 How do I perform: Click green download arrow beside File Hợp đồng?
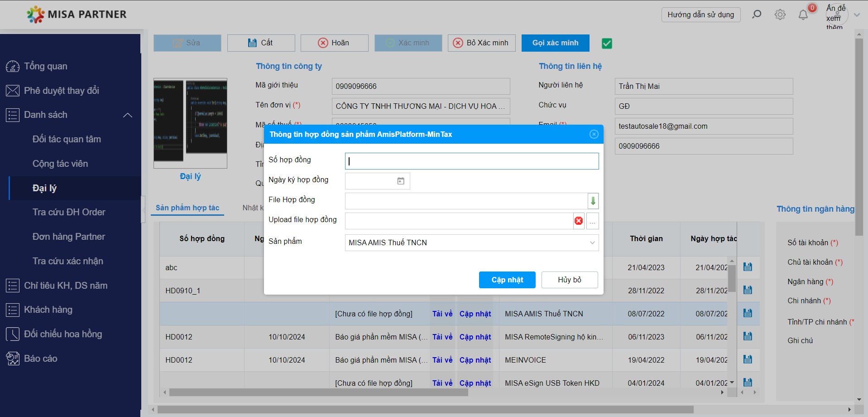coord(593,201)
